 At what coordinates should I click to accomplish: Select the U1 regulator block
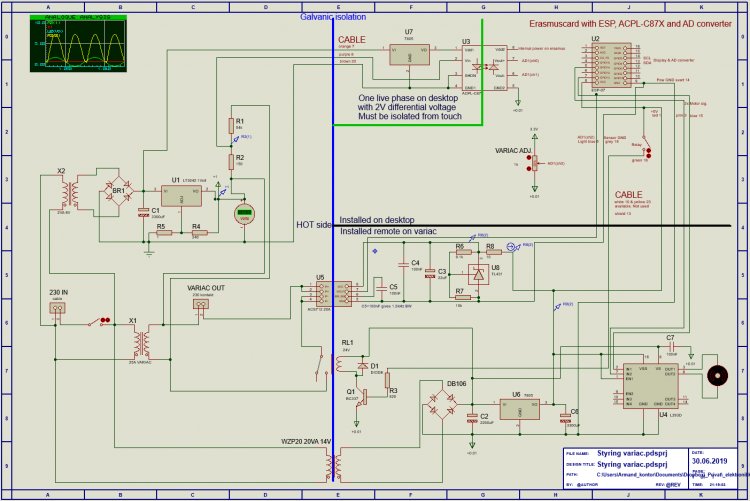pyautogui.click(x=181, y=196)
